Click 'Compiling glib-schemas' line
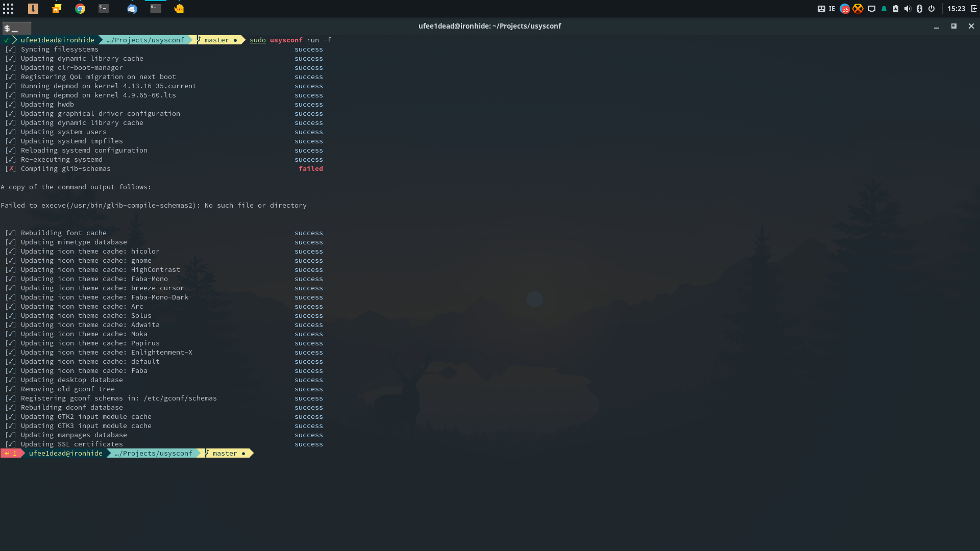This screenshot has width=980, height=551. (x=66, y=168)
